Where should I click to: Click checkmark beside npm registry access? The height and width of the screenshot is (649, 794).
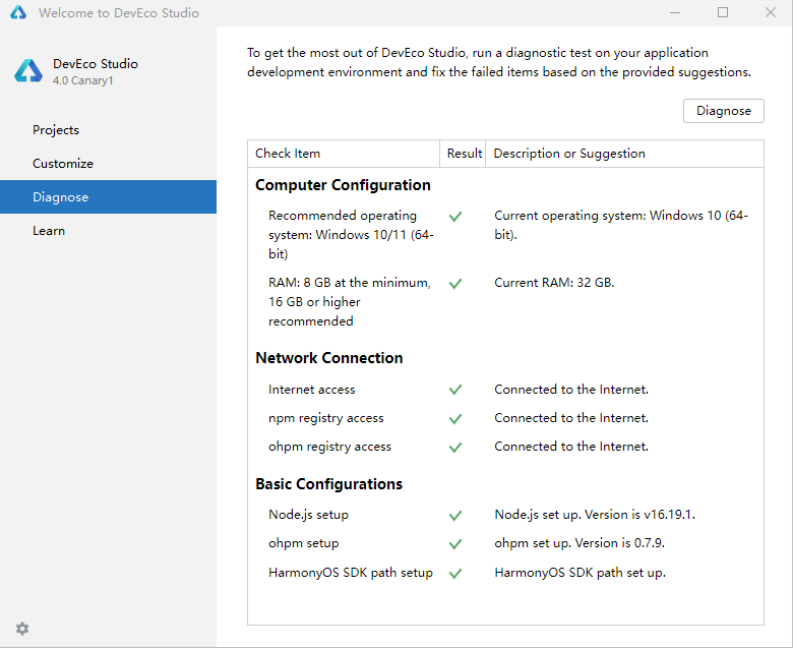(455, 419)
